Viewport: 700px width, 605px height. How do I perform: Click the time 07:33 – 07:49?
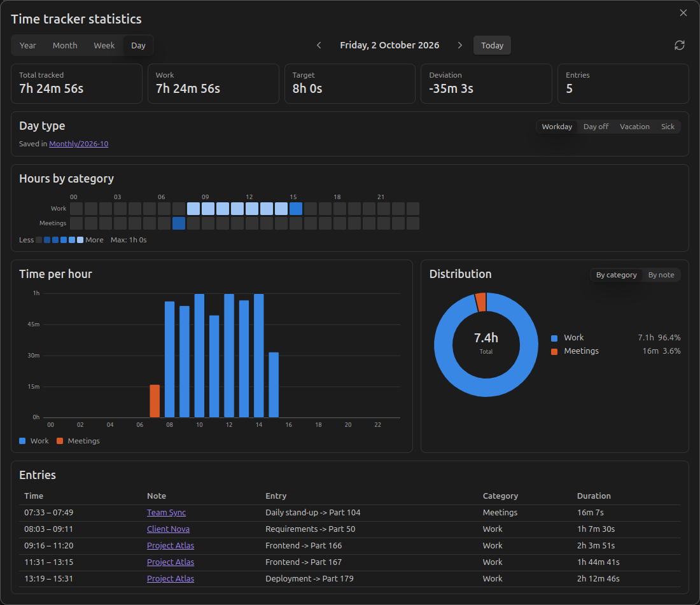48,513
